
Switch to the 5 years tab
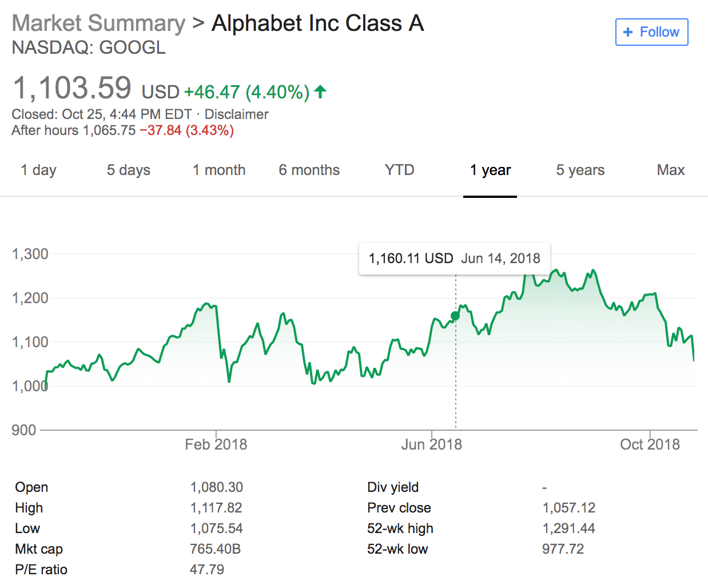pyautogui.click(x=580, y=170)
